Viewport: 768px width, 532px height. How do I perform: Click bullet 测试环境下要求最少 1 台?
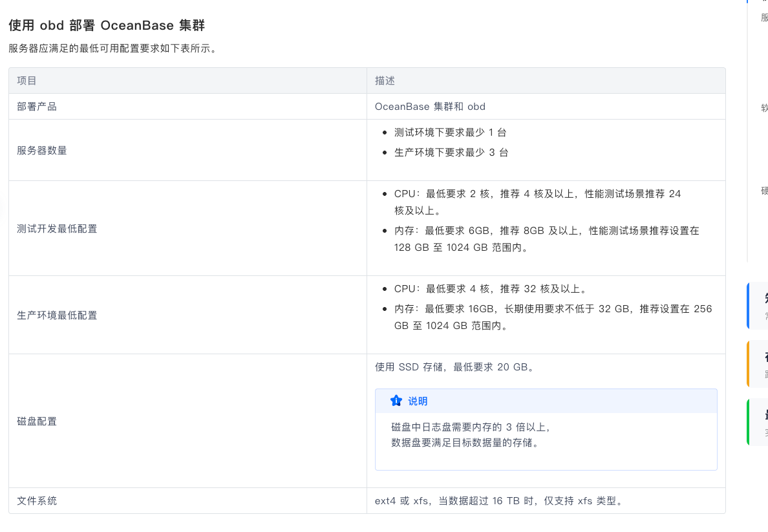[x=450, y=133]
